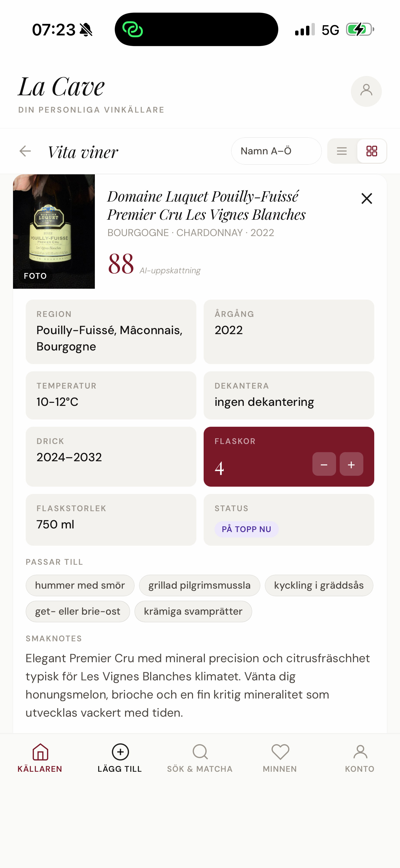Close the wine detail card

coord(367,199)
